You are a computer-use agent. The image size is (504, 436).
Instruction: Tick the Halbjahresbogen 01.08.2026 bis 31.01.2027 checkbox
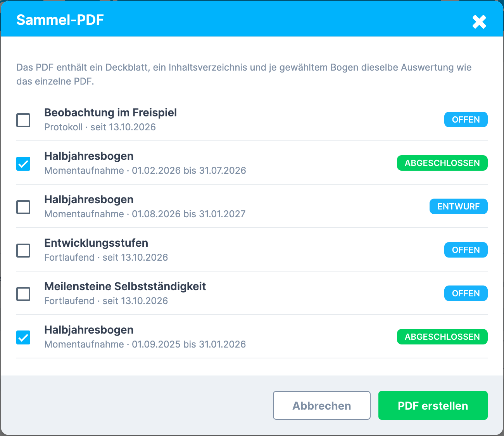click(x=23, y=207)
